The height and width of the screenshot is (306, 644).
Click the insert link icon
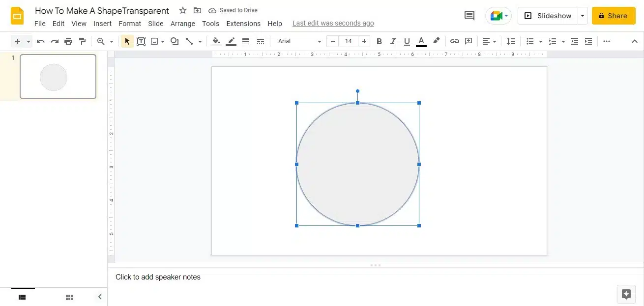point(455,41)
